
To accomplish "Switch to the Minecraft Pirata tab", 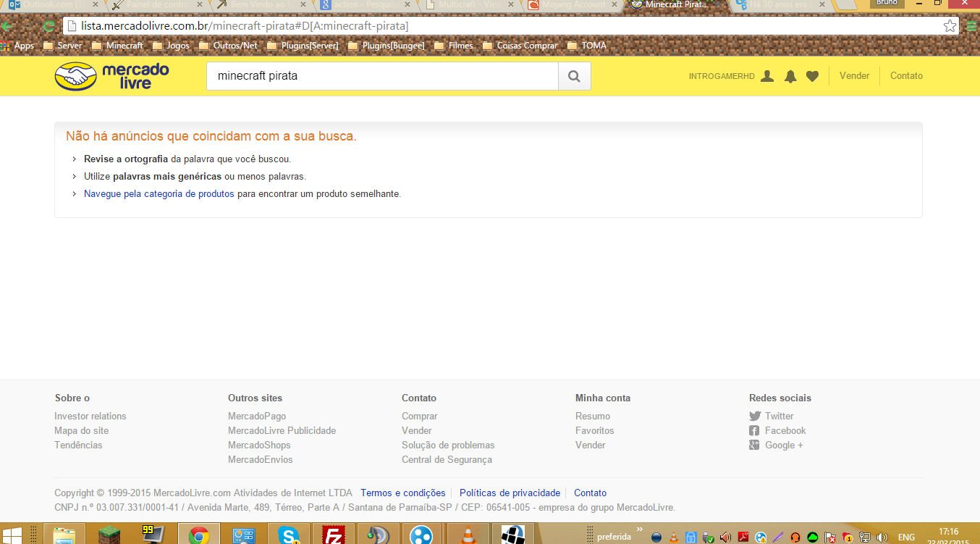I will pos(679,5).
